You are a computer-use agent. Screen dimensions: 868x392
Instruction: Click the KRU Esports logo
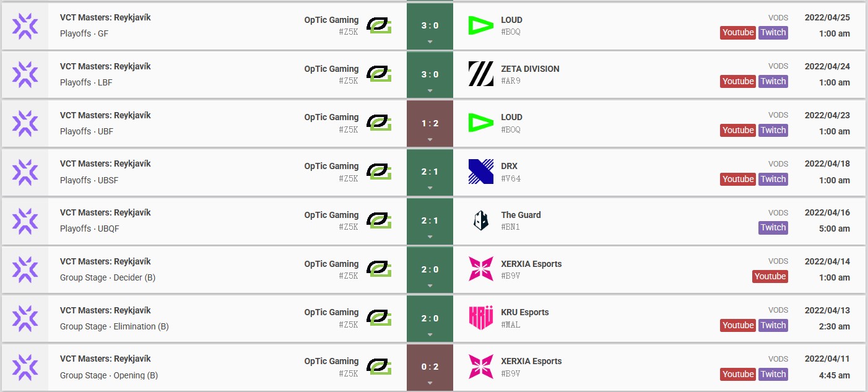[480, 318]
